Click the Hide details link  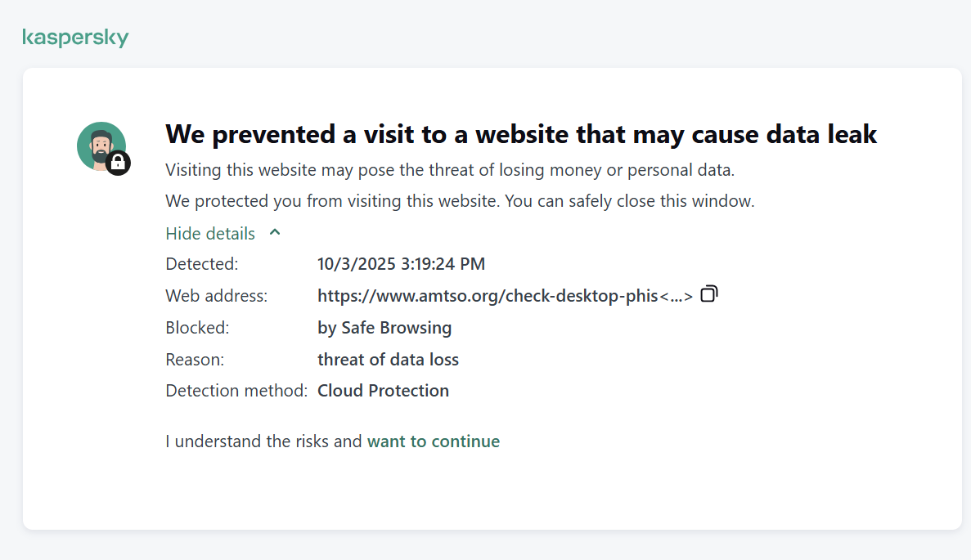click(210, 233)
